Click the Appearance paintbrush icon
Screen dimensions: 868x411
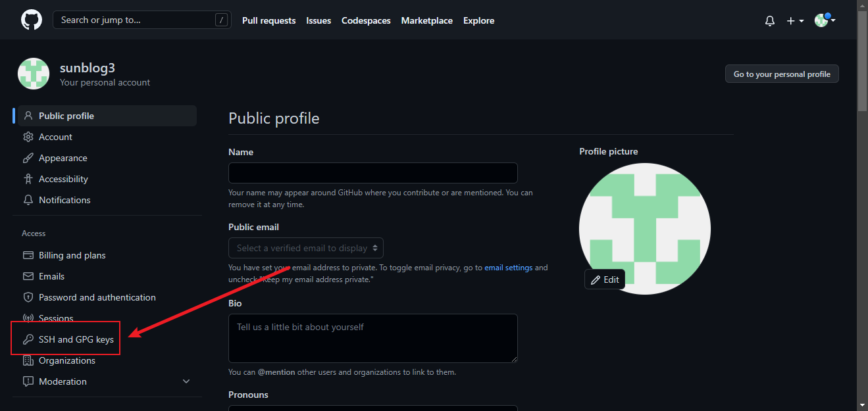click(x=28, y=158)
